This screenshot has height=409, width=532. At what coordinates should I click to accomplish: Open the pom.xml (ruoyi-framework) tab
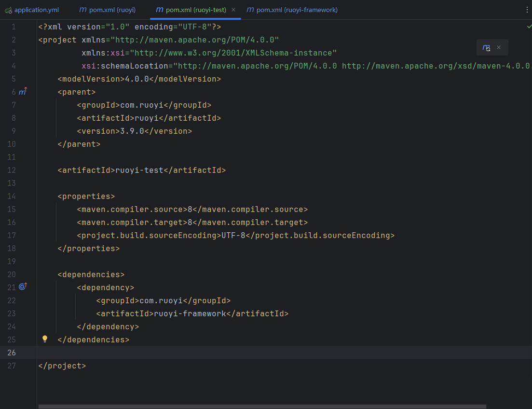click(x=292, y=10)
